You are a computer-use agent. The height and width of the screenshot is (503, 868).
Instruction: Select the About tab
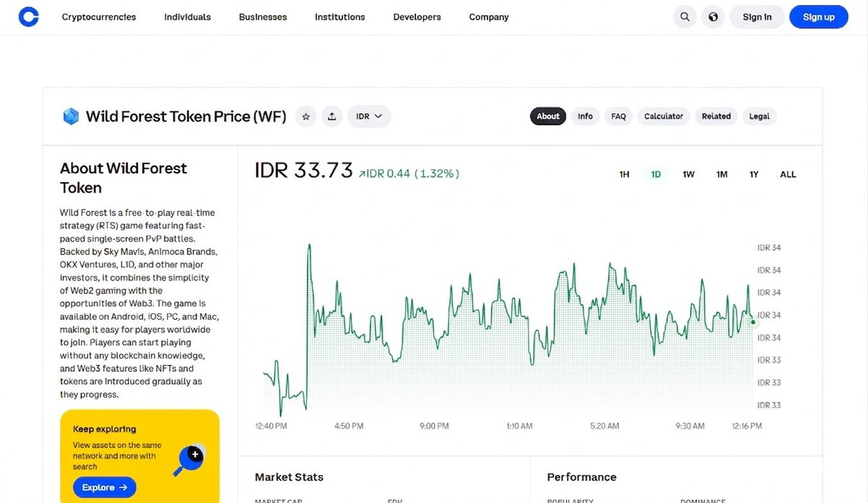click(548, 116)
